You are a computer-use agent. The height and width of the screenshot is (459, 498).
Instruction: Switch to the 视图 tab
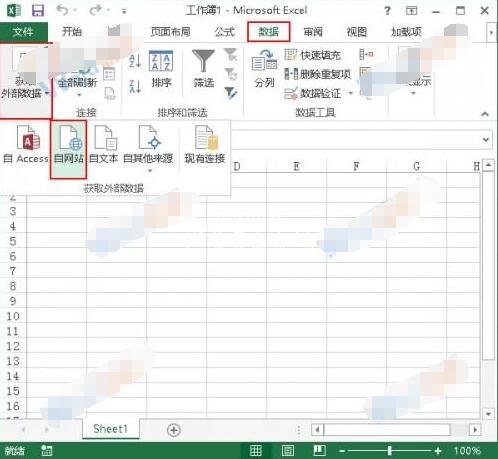[357, 32]
